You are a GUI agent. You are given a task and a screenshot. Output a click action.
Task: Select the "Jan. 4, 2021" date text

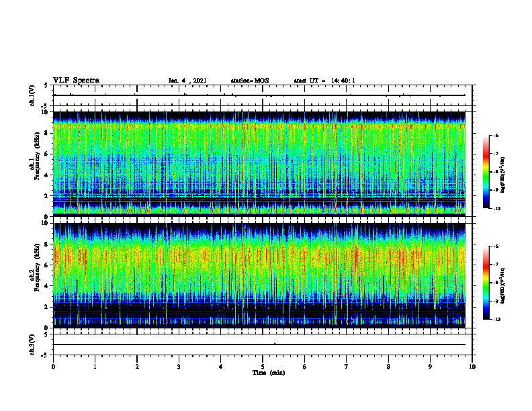(187, 81)
